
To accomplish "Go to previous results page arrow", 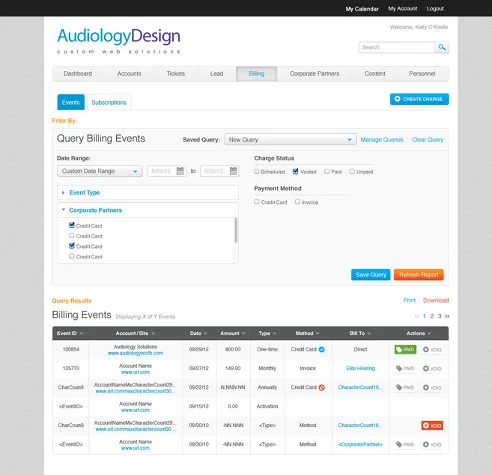I will pos(417,316).
